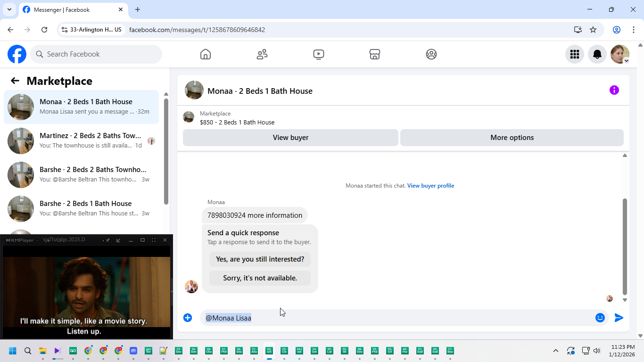
Task: Open the account profile picture menu
Action: coord(620,54)
